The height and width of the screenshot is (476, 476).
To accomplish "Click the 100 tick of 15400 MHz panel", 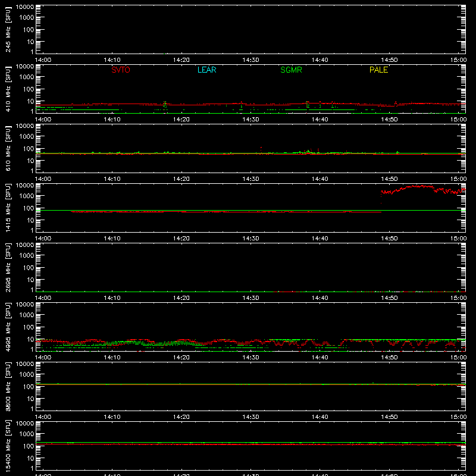I will (x=29, y=446).
